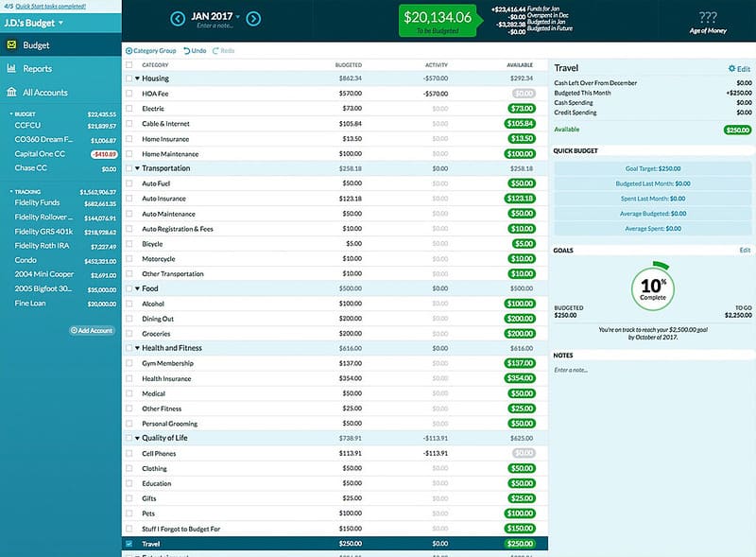Check the Gym Membership row checkbox
Image resolution: width=756 pixels, height=557 pixels.
129,363
